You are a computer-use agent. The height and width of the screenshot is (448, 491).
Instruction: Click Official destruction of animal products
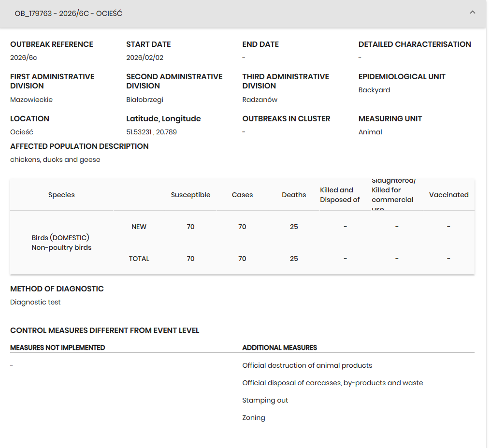click(307, 365)
